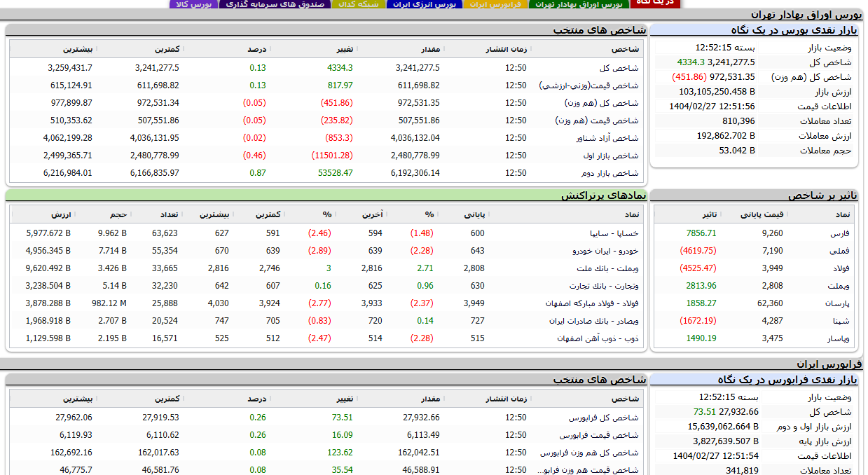Open فولاد - فولاد مبارکه اصفهان link
Image resolution: width=868 pixels, height=475 pixels.
point(592,303)
